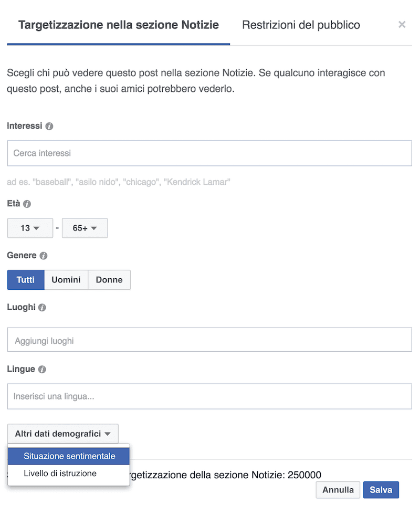The width and height of the screenshot is (420, 505).
Task: Click the info icon next to Interessi
Action: point(49,126)
